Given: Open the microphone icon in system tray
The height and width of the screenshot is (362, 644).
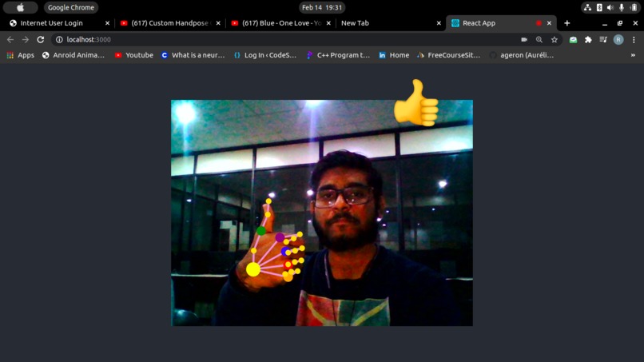Looking at the screenshot, I should click(x=622, y=7).
